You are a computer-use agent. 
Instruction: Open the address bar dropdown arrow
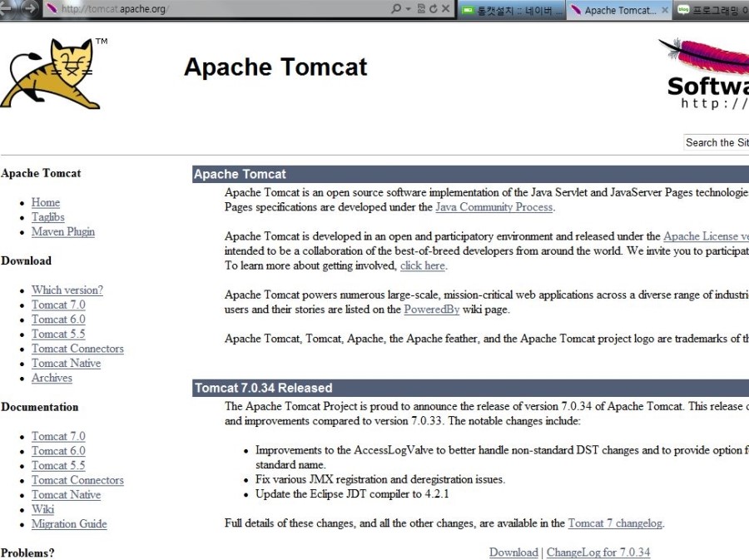click(408, 9)
